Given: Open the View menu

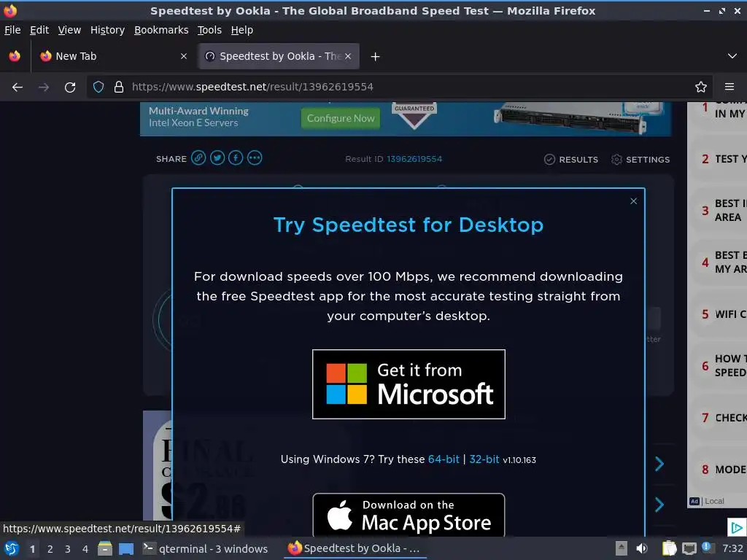Looking at the screenshot, I should pos(69,30).
